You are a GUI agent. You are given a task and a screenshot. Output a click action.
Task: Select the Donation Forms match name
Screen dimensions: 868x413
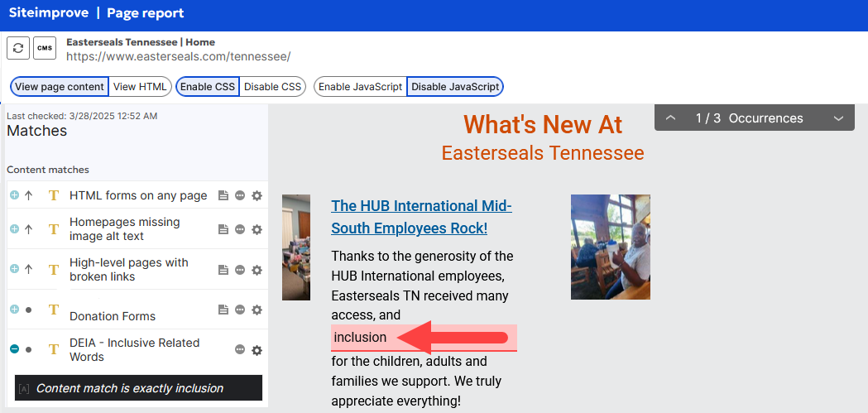pyautogui.click(x=113, y=317)
